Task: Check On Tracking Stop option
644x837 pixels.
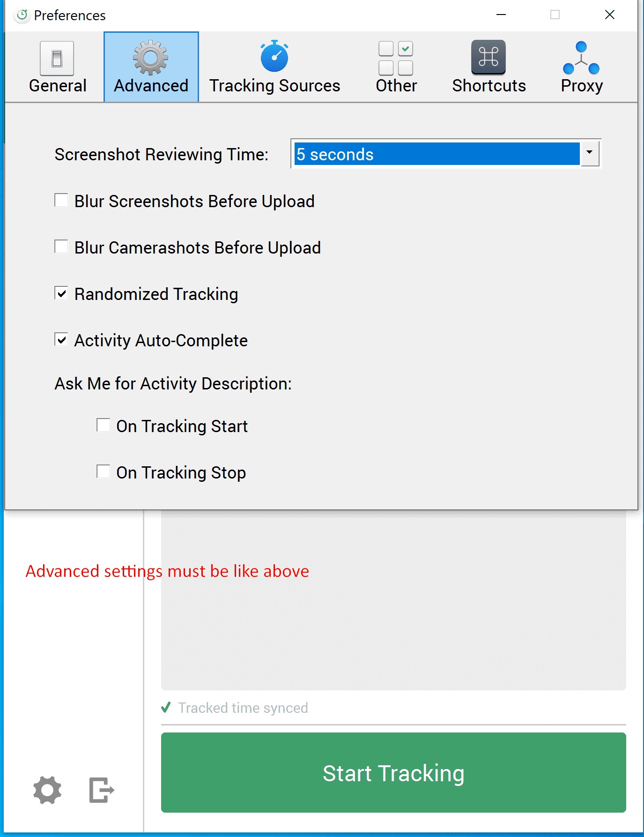Action: point(103,472)
